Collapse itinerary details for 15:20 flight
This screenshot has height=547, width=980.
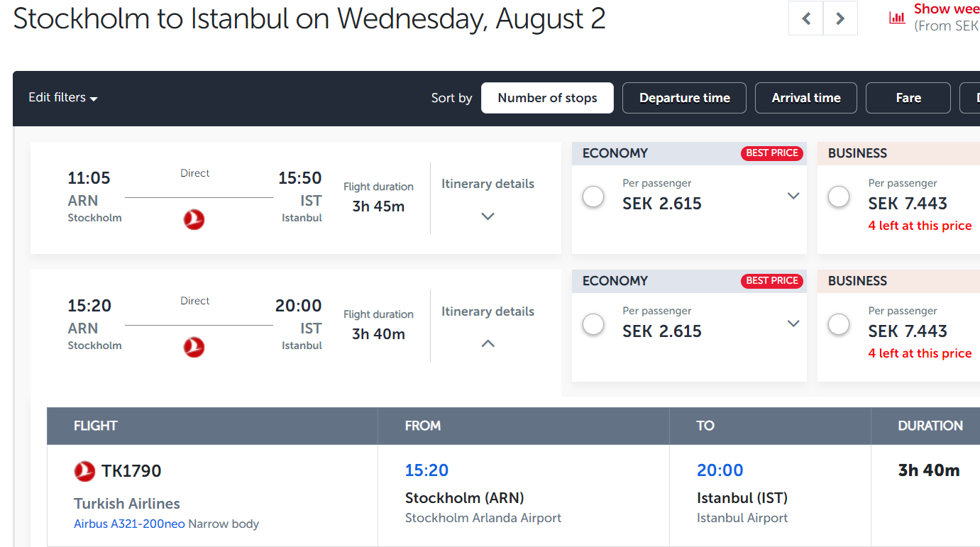pos(488,343)
